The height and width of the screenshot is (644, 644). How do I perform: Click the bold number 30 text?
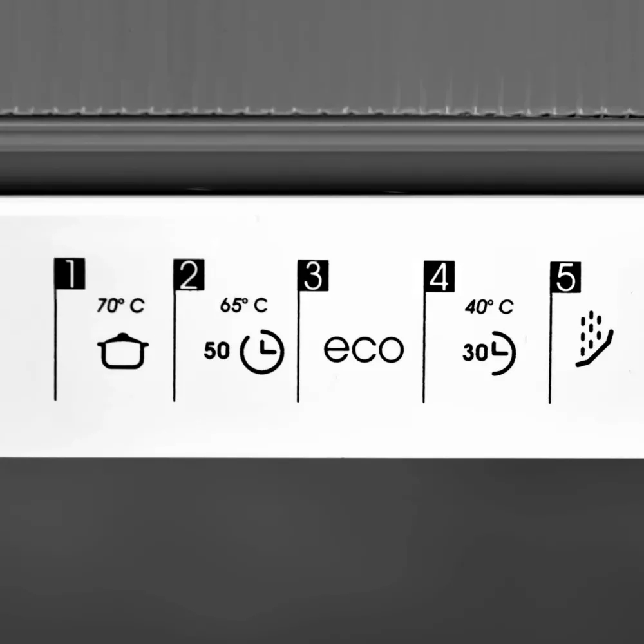[x=476, y=353]
